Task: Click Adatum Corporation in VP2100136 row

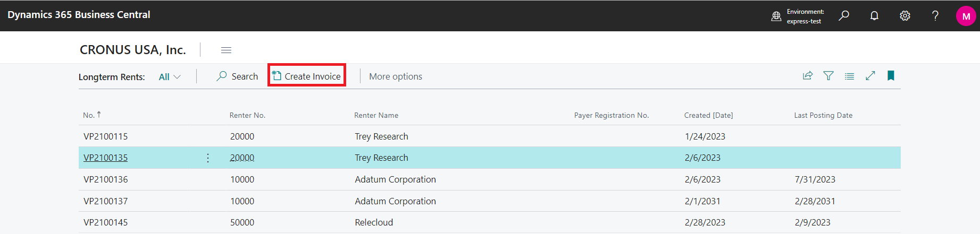Action: [395, 179]
